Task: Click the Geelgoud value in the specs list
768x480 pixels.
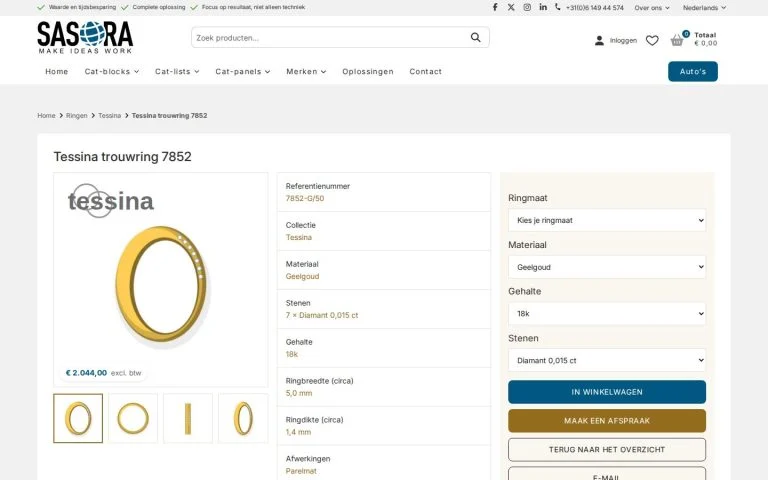Action: tap(302, 276)
